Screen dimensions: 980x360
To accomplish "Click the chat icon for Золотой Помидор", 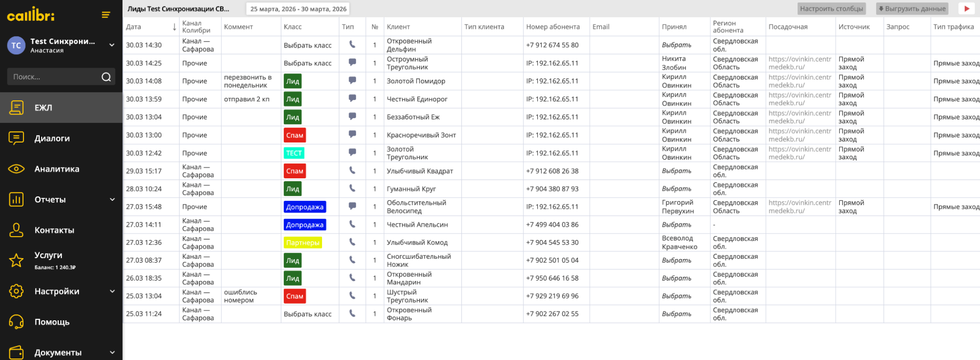I will tap(352, 80).
